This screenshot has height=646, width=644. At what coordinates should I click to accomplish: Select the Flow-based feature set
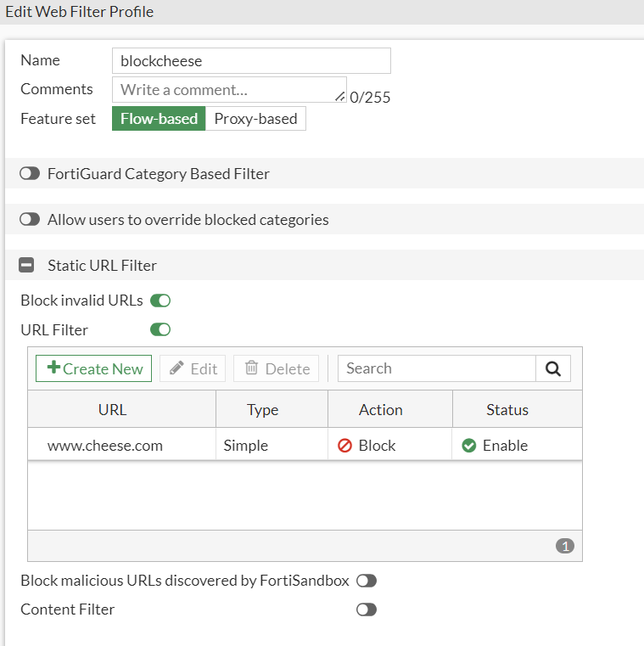[x=159, y=119]
